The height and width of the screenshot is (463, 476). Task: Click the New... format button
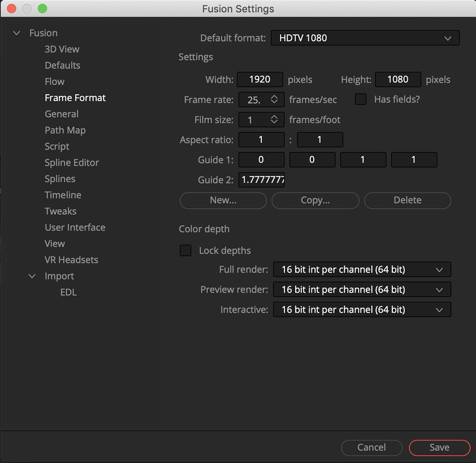(223, 200)
